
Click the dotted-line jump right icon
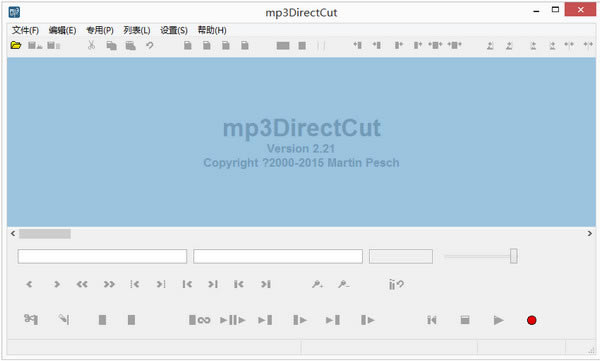pyautogui.click(x=161, y=284)
